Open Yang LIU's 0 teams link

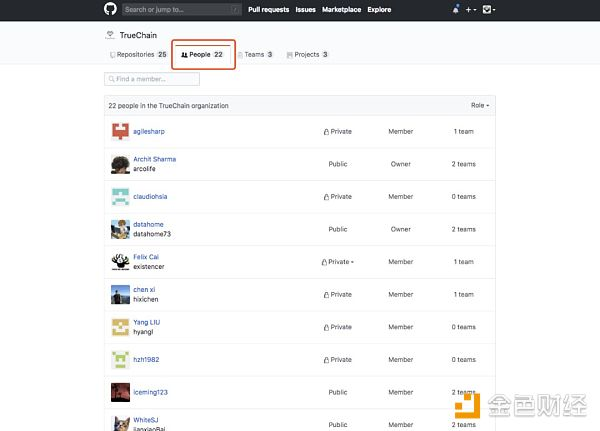point(464,327)
